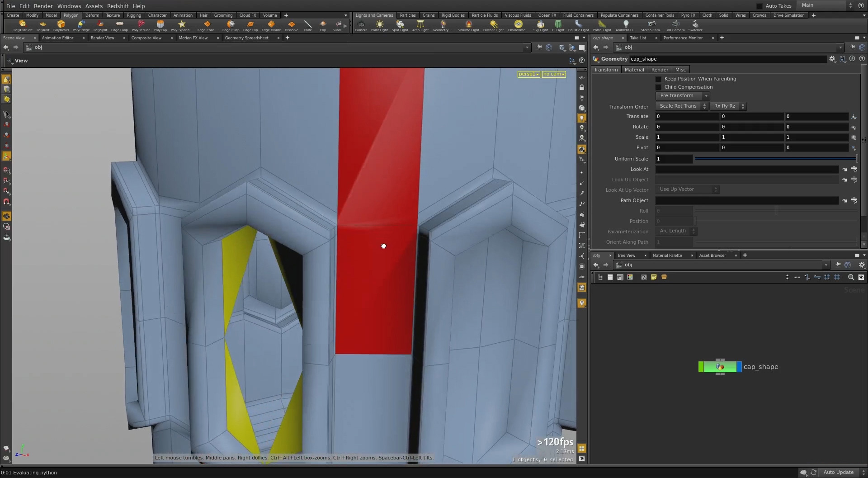This screenshot has height=478, width=868.
Task: Open the Material parameter tab
Action: point(634,70)
